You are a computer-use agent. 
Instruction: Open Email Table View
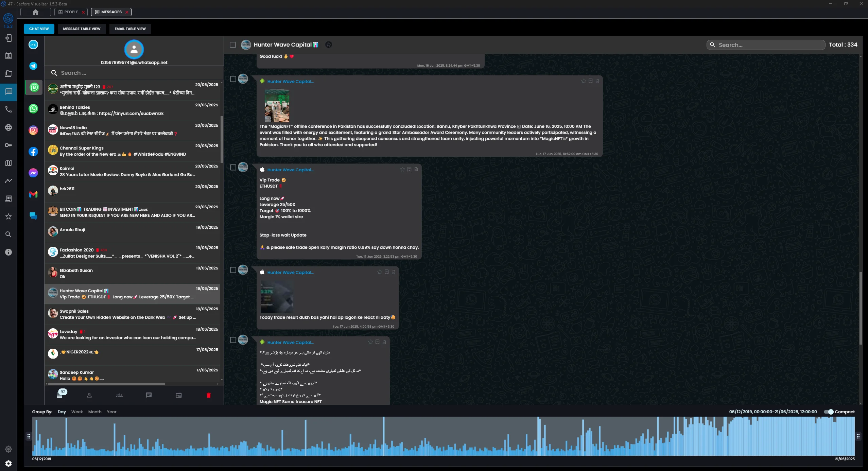130,29
